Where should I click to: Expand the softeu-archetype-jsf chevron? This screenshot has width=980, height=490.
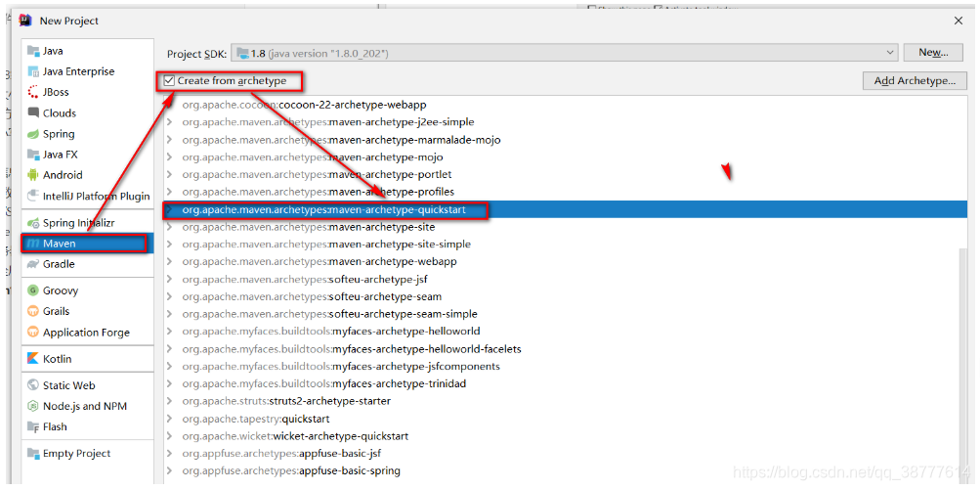click(169, 279)
